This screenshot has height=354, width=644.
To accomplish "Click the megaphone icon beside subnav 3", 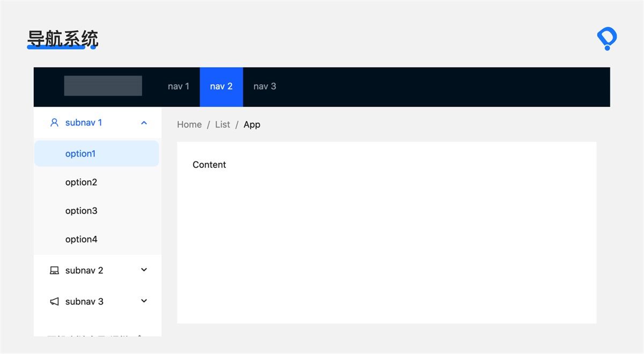I will (54, 301).
